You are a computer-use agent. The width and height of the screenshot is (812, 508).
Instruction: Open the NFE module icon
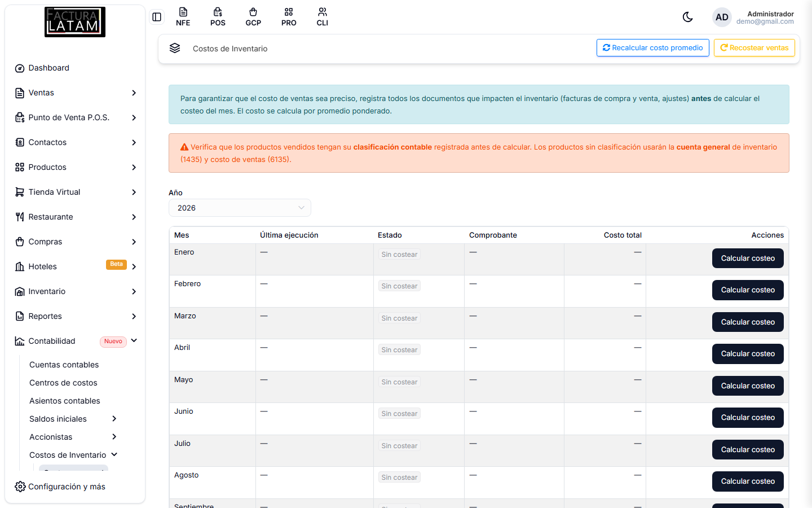pyautogui.click(x=183, y=17)
